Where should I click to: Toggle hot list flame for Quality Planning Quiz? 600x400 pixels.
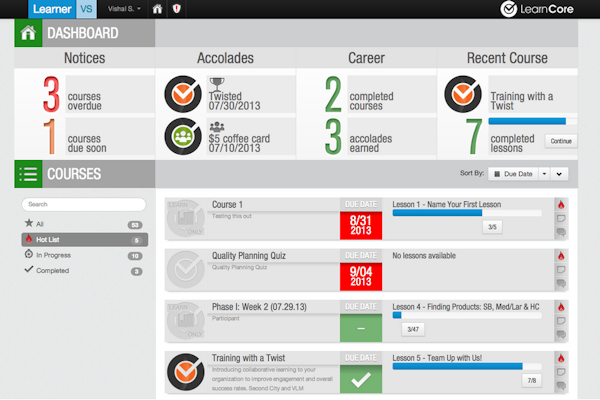click(561, 256)
